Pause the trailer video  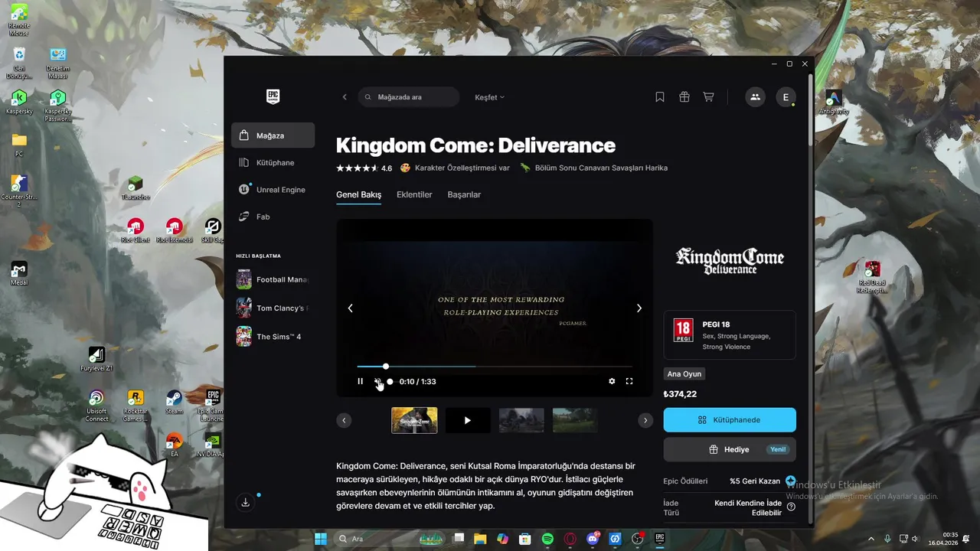[x=361, y=381]
